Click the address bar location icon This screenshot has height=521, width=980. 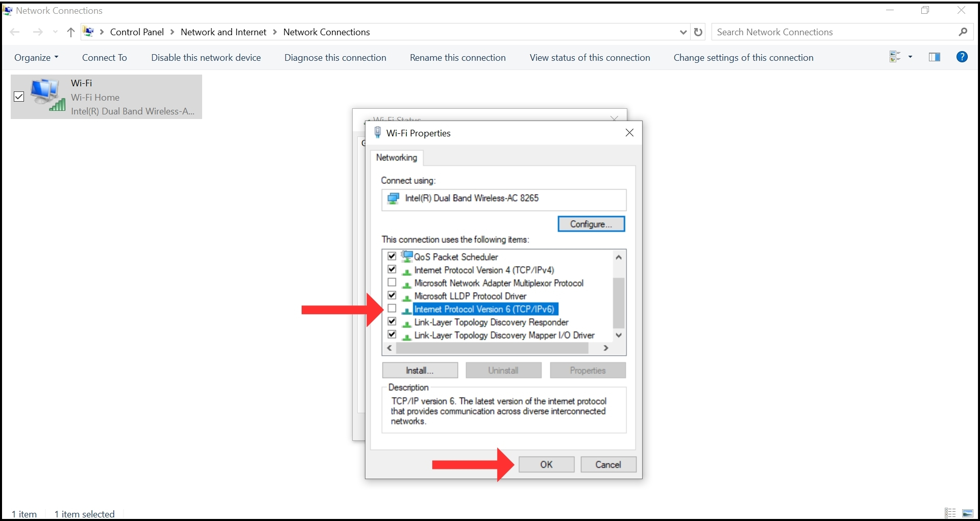click(x=88, y=32)
